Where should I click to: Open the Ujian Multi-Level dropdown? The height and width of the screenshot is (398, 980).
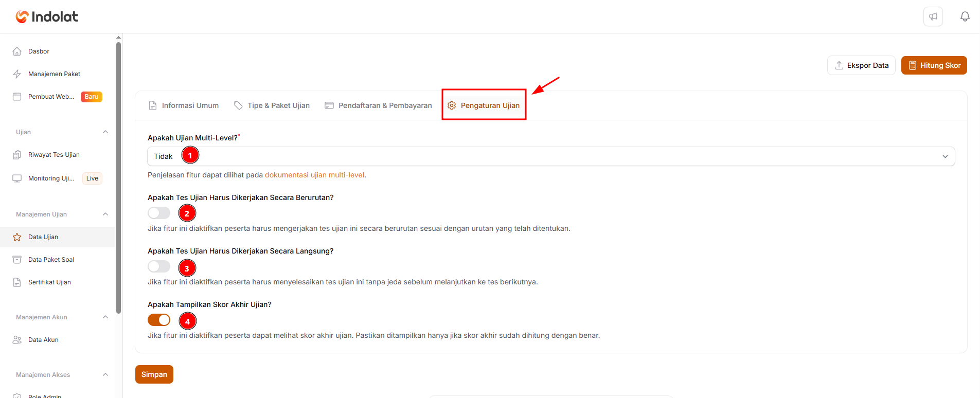click(x=551, y=156)
